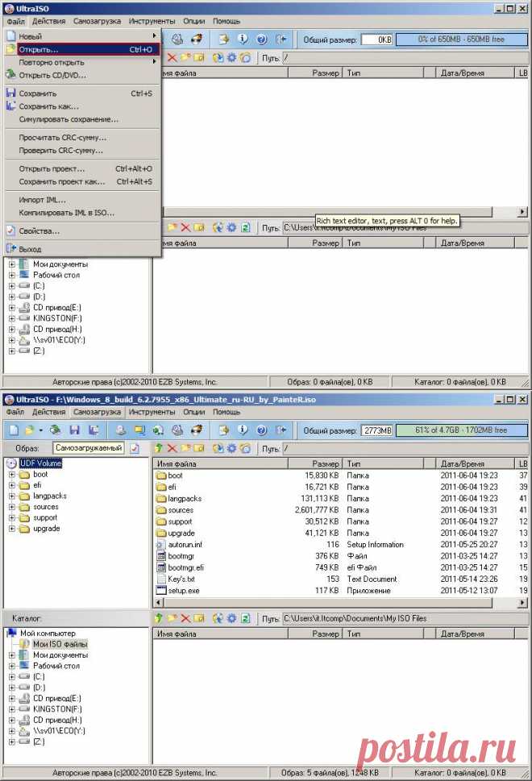Click gear icon in ISO image pane toolbar

[231, 448]
